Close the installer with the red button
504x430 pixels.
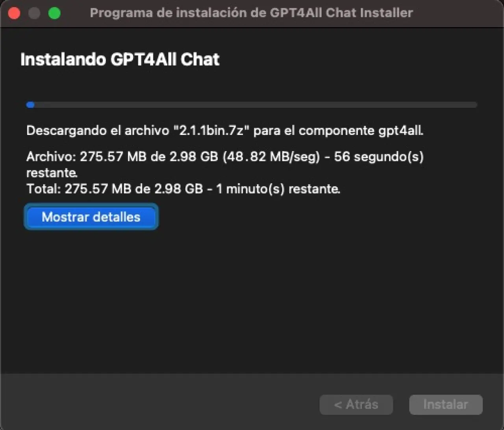(x=14, y=13)
